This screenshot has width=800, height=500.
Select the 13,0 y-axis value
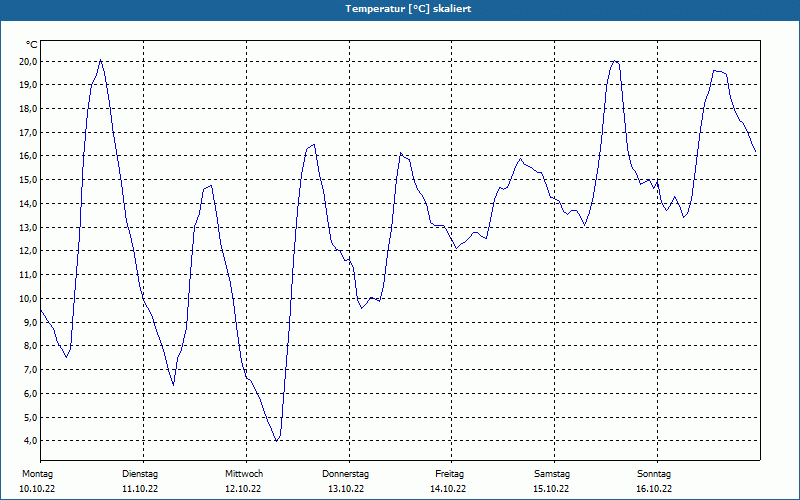(x=28, y=227)
